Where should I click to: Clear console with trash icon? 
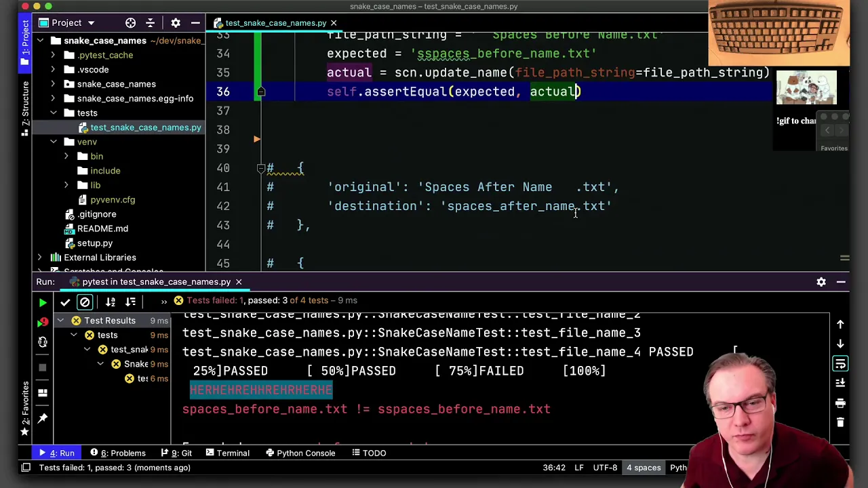point(840,422)
